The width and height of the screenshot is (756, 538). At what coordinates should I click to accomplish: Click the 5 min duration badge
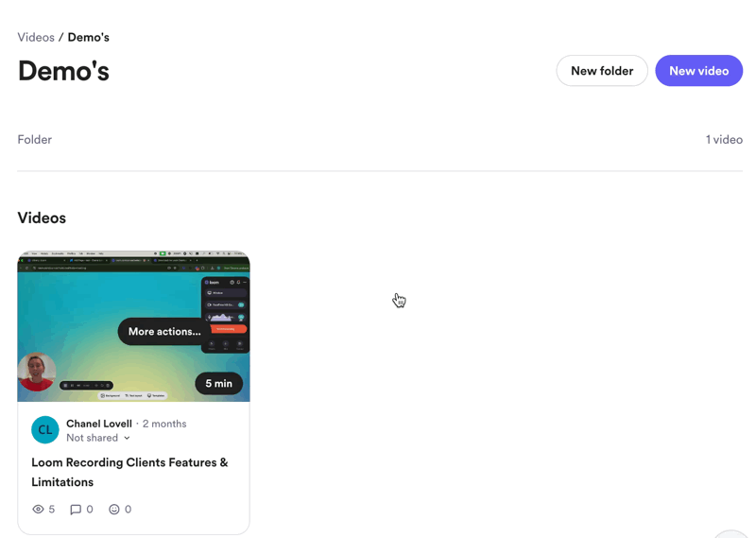(x=219, y=384)
